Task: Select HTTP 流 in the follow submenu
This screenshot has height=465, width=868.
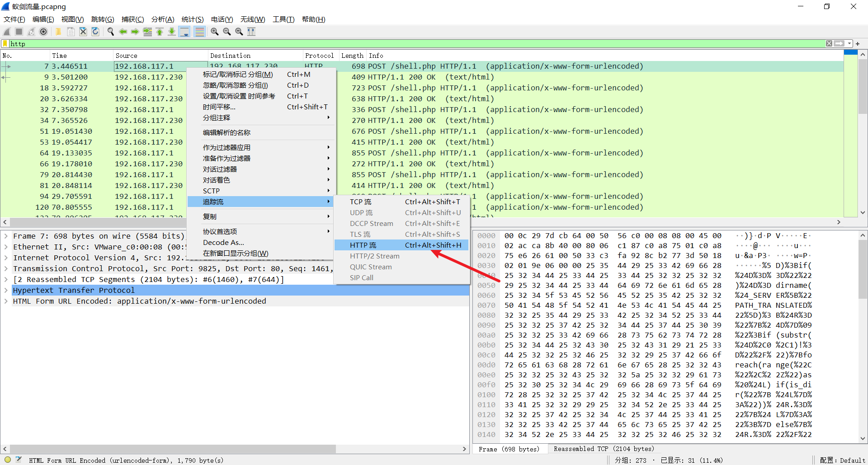Action: pyautogui.click(x=363, y=245)
